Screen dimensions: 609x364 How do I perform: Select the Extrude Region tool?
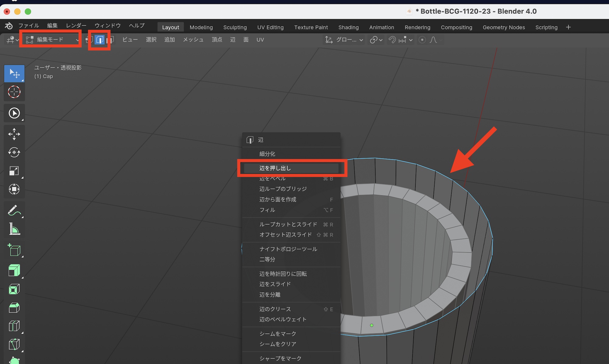click(x=14, y=270)
